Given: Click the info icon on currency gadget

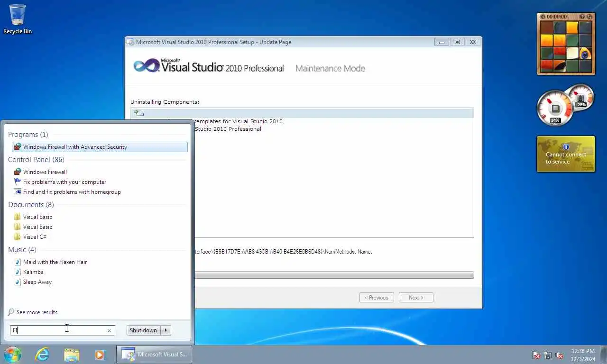Looking at the screenshot, I should (x=566, y=147).
